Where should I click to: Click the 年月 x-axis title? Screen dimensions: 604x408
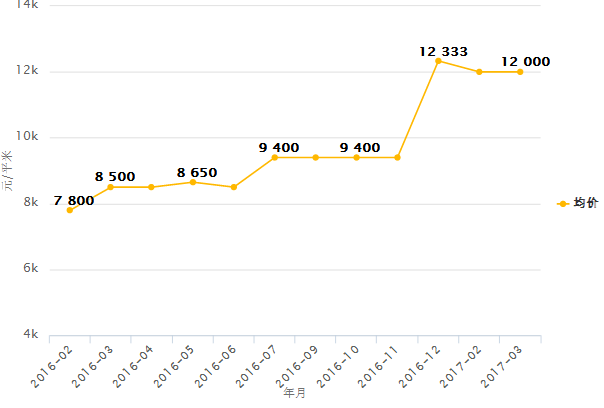coord(295,394)
